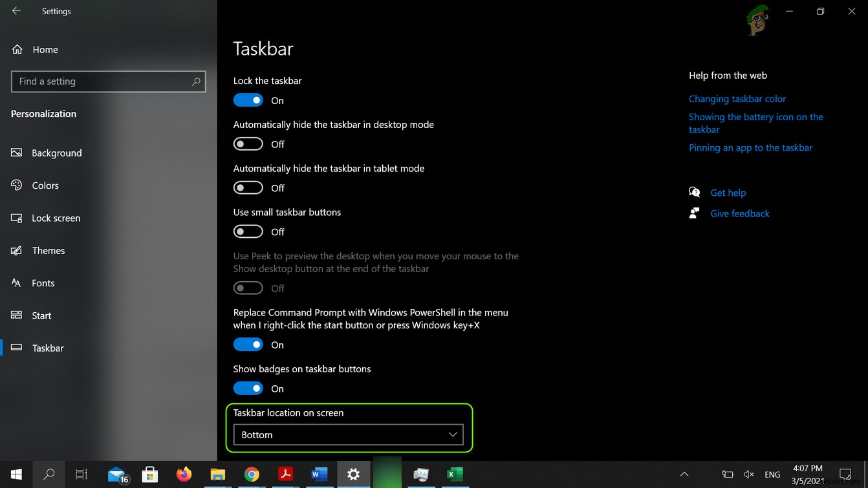Select the Lock screen icon

17,218
